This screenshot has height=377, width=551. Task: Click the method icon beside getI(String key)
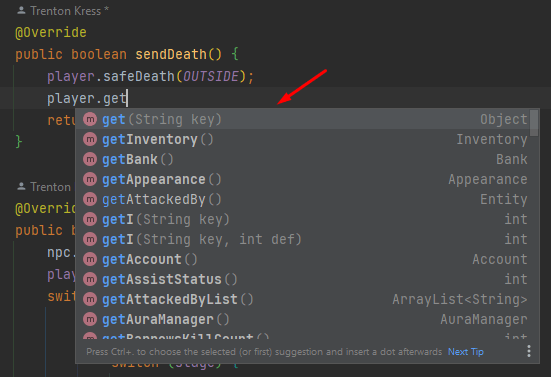[90, 220]
